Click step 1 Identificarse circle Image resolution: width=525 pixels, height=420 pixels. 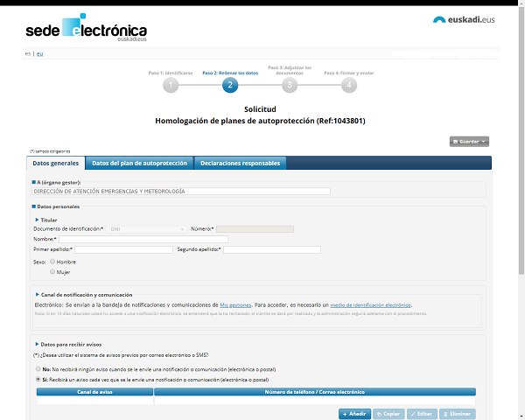[171, 85]
